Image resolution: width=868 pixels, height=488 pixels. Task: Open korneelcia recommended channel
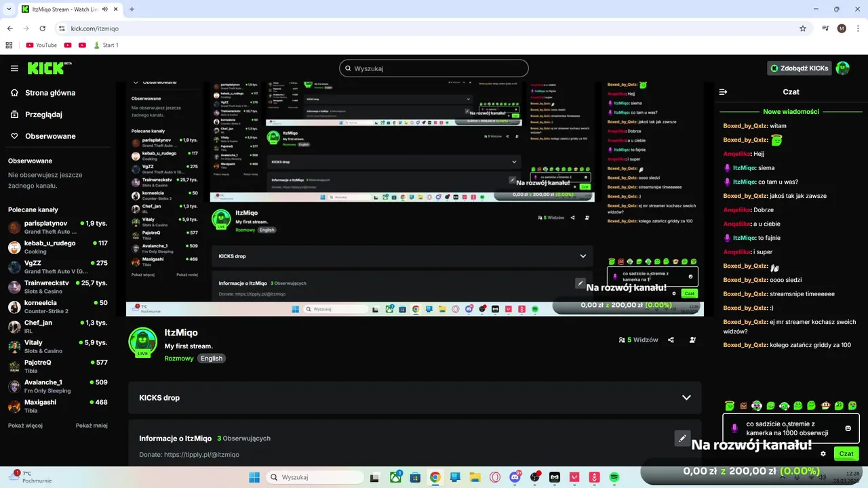[x=58, y=306]
